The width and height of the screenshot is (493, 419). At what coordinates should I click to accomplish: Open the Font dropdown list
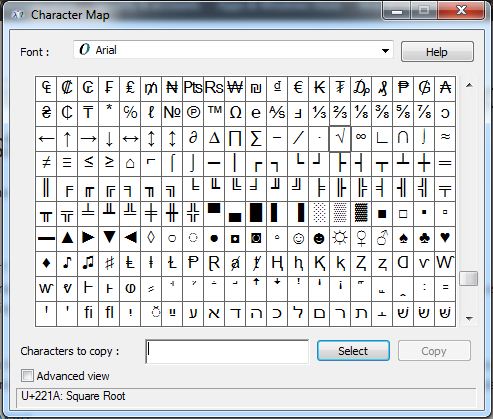point(385,51)
